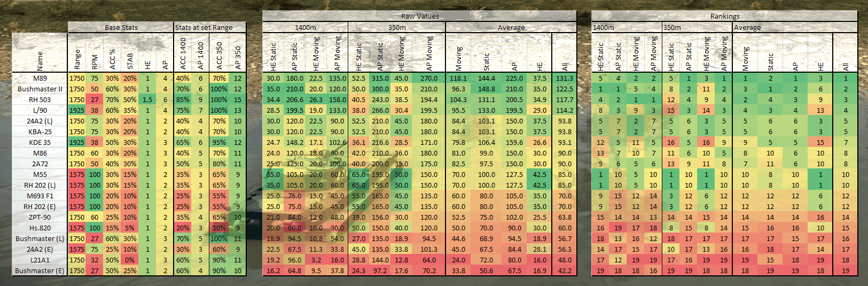868x286 pixels.
Task: Click the 24A2 (E) name cell
Action: [x=40, y=249]
